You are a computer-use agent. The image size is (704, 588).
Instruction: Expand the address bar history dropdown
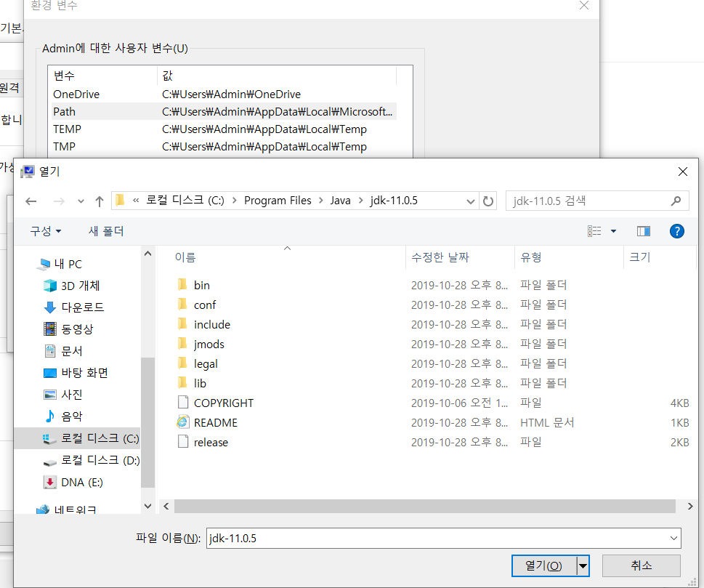pyautogui.click(x=470, y=201)
